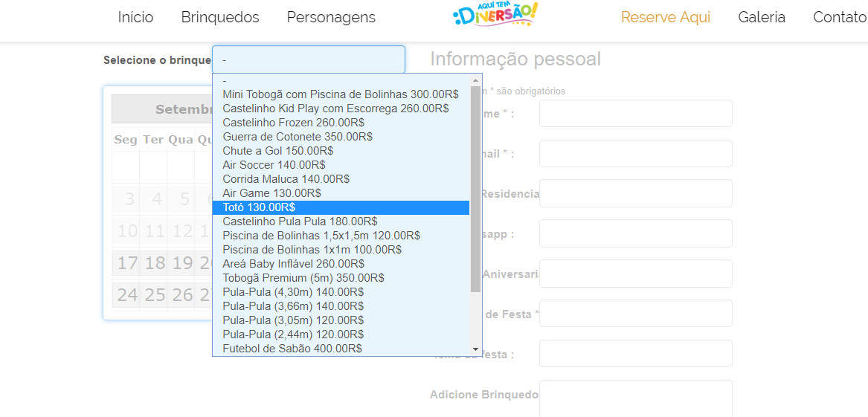The height and width of the screenshot is (417, 868).
Task: Click the dropdown list's scroll up arrow
Action: click(x=475, y=80)
